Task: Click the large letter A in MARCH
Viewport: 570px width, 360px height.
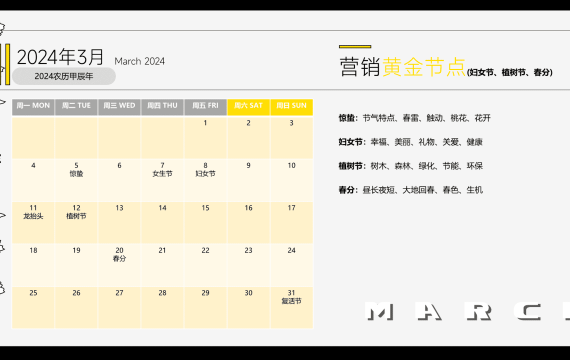Action: (429, 312)
